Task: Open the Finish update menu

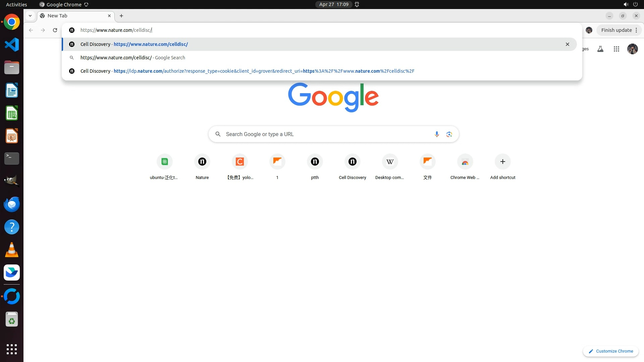Action: tap(619, 30)
